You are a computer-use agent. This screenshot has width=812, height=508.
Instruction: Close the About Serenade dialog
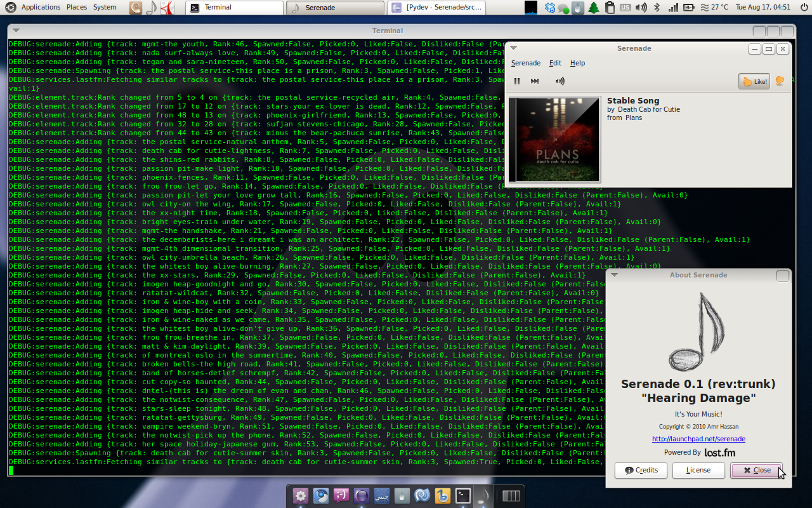pos(756,470)
